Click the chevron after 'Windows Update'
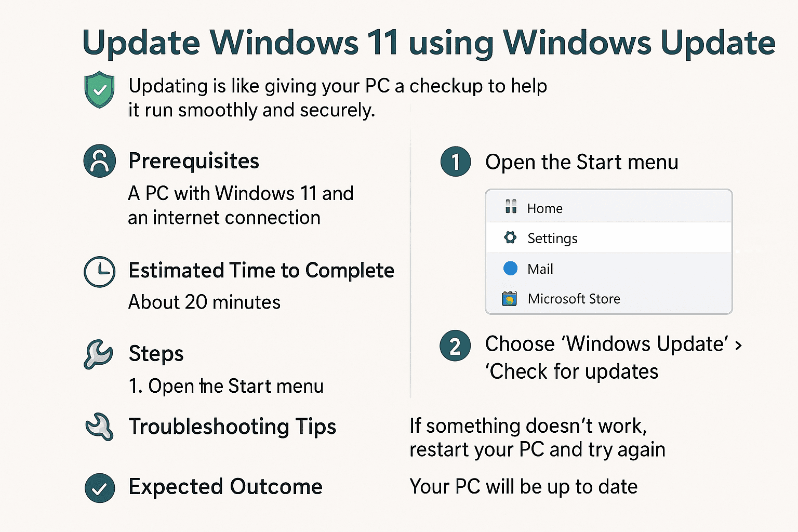This screenshot has height=532, width=798. (x=738, y=345)
